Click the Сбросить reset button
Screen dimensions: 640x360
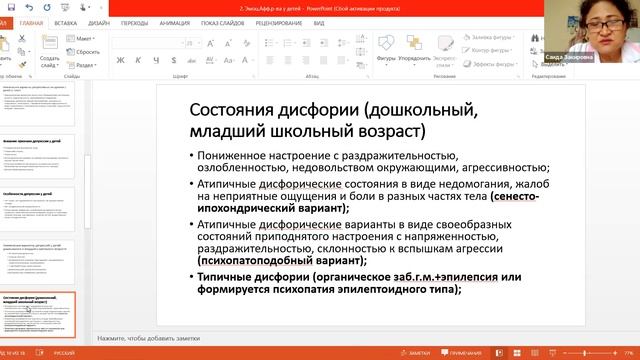coord(83,52)
